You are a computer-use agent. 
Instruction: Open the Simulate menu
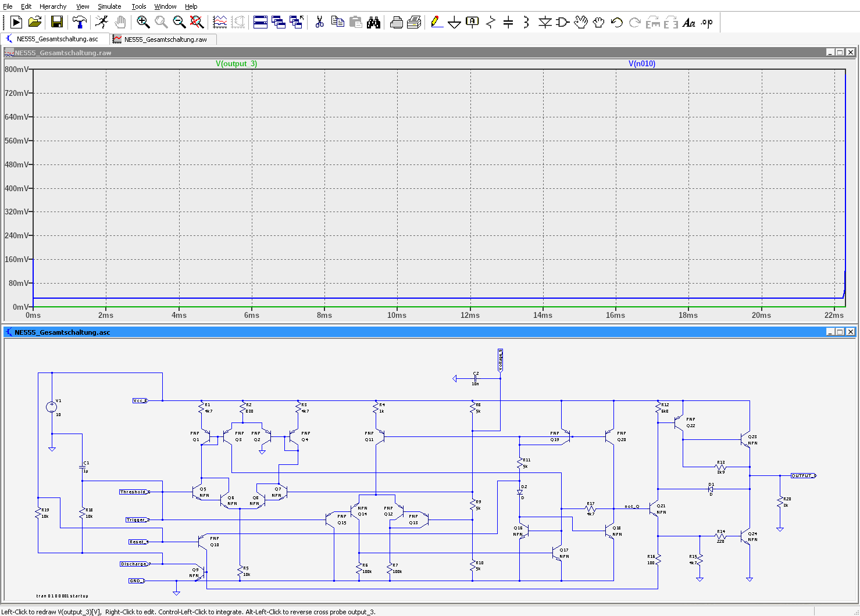tap(109, 6)
